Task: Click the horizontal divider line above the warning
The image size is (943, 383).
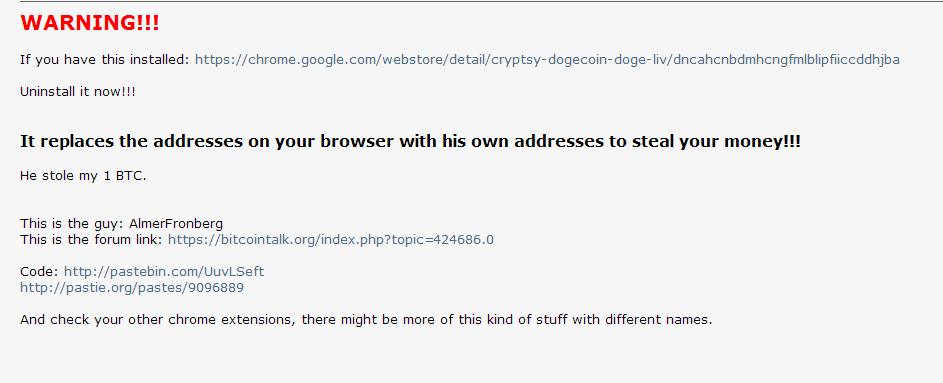Action: point(481,1)
